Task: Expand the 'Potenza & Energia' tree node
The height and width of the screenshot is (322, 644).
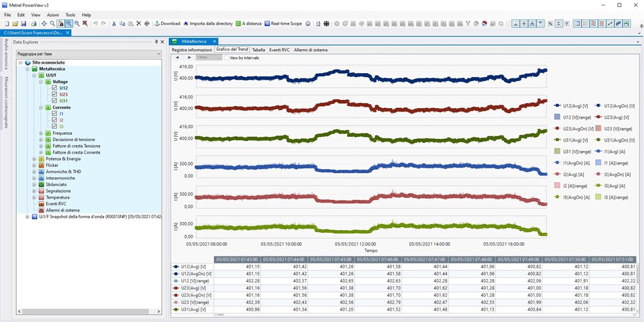Action: tap(34, 159)
